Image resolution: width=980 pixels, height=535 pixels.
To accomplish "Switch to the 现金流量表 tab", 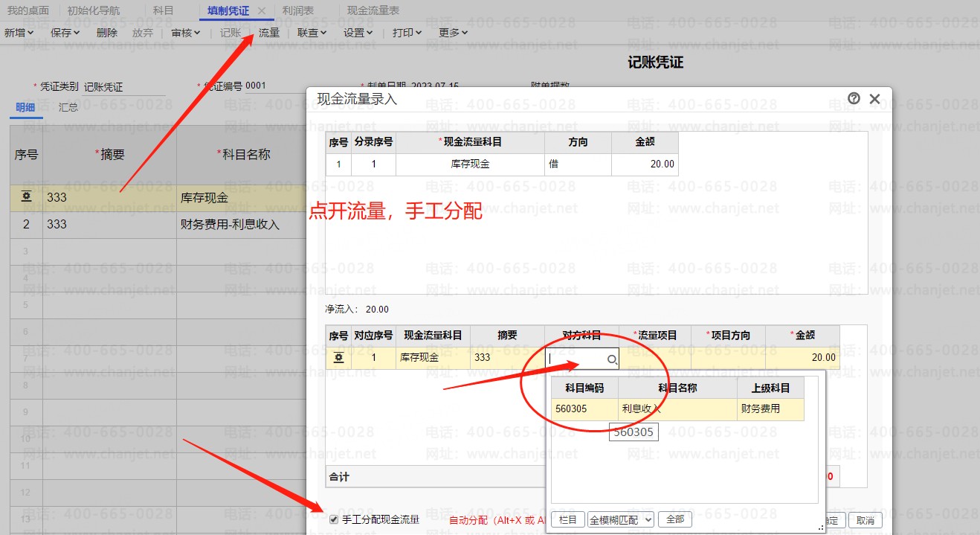I will pyautogui.click(x=373, y=11).
